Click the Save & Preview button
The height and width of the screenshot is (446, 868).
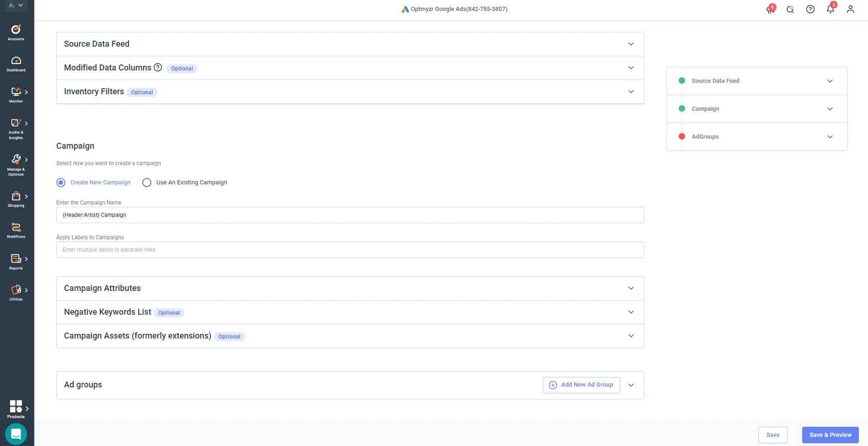tap(830, 435)
